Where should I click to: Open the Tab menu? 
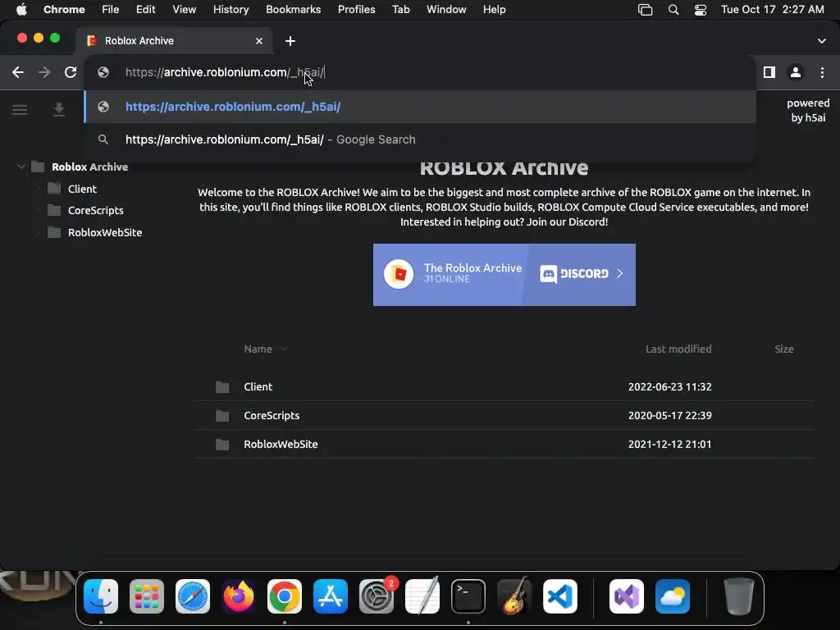[x=400, y=10]
